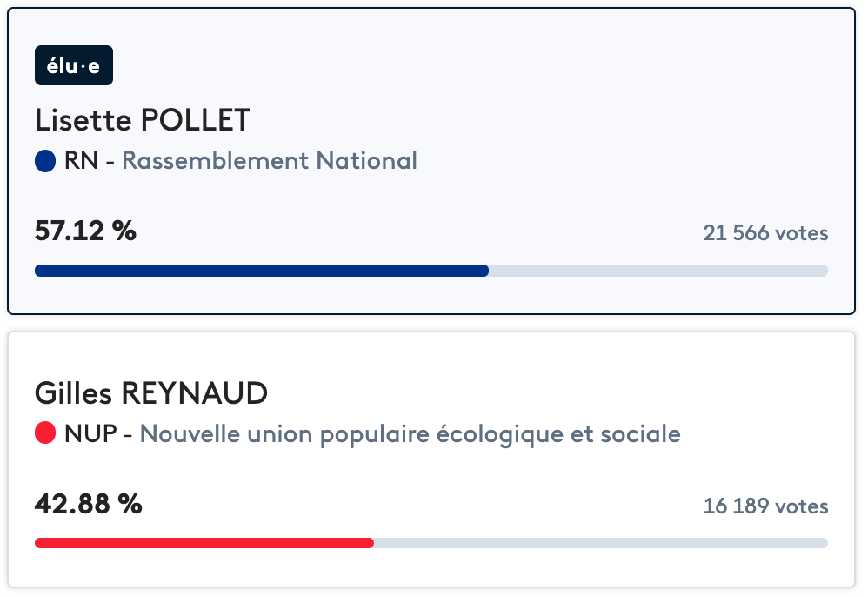Click the "21 566 votes" count
Viewport: 868px width, 597px height.
(765, 233)
